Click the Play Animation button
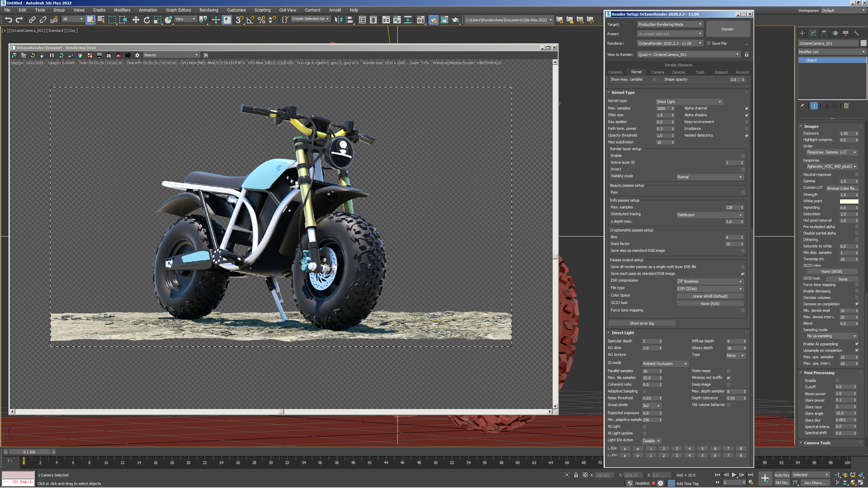The height and width of the screenshot is (488, 868). click(734, 475)
